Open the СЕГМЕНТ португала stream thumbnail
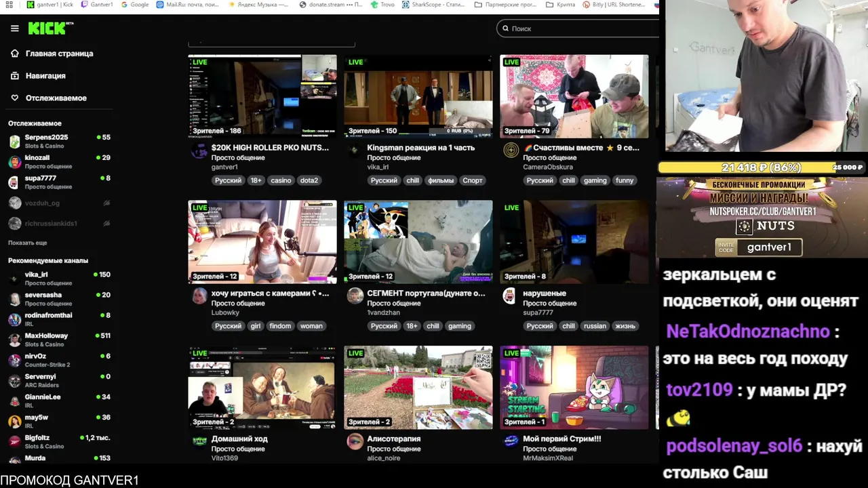The height and width of the screenshot is (488, 868). pos(418,242)
